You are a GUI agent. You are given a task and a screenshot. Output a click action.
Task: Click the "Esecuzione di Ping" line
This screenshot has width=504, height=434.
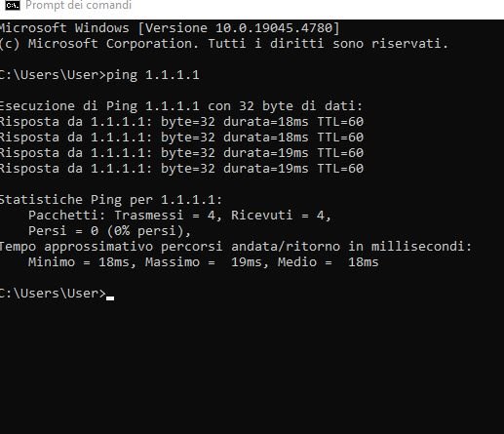pos(181,106)
